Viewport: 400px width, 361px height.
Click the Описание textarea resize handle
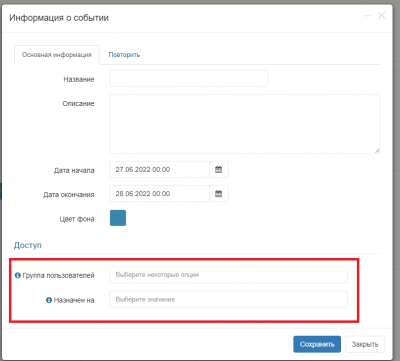tap(377, 151)
